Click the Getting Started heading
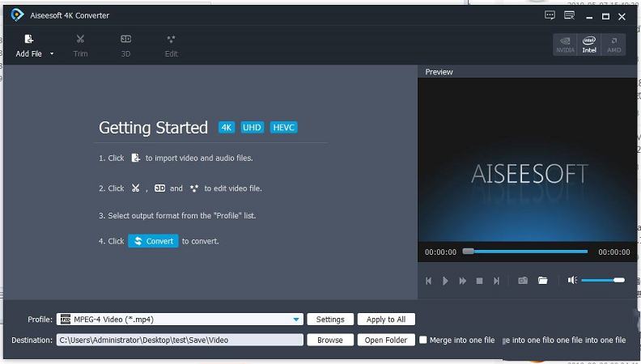Screen dimensions: 641x364 click(x=153, y=128)
